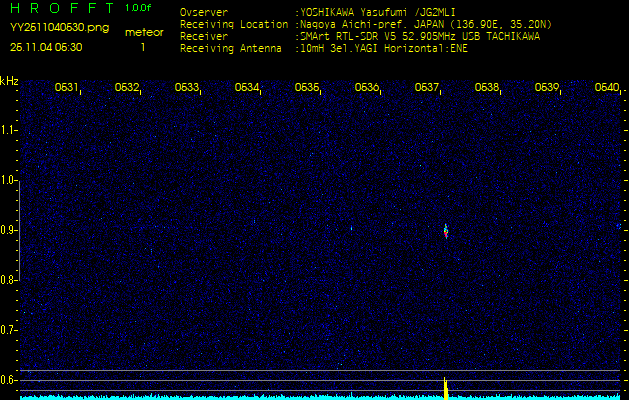Click the file name YY2511040530.png

59,28
